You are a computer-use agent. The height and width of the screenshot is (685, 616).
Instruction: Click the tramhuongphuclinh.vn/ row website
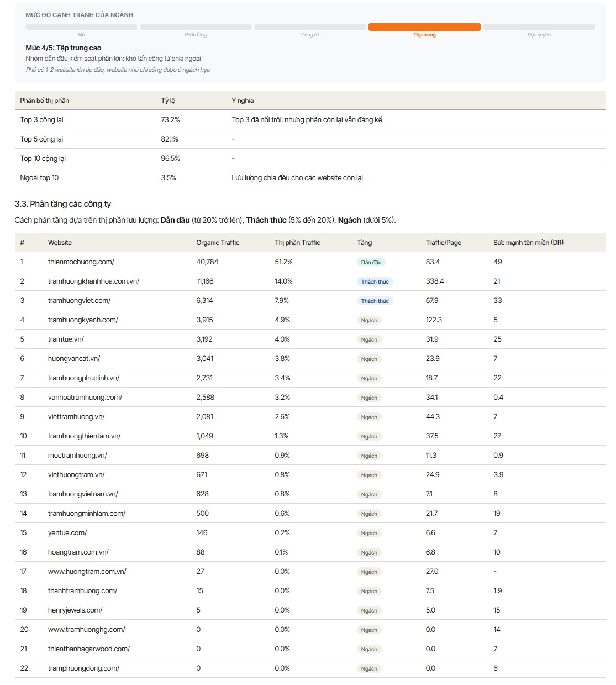click(83, 378)
